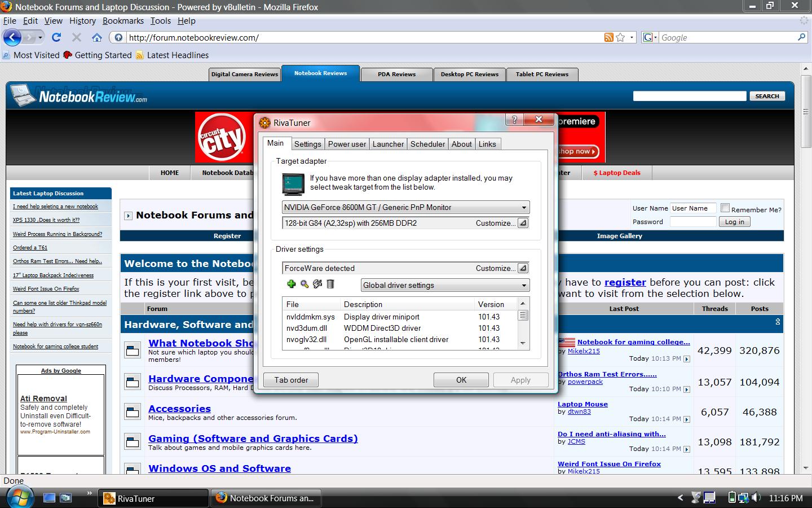The height and width of the screenshot is (508, 812).
Task: Select the nvlddmkm.sys row in driver list
Action: point(399,317)
